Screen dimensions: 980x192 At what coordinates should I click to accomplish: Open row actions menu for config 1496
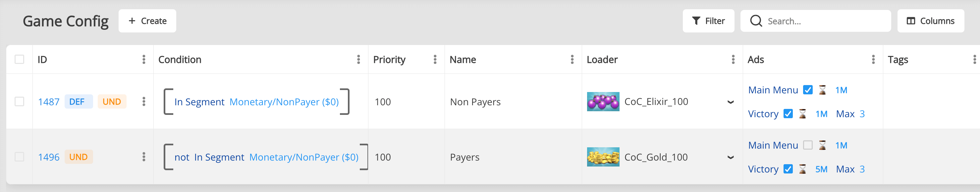tap(143, 157)
